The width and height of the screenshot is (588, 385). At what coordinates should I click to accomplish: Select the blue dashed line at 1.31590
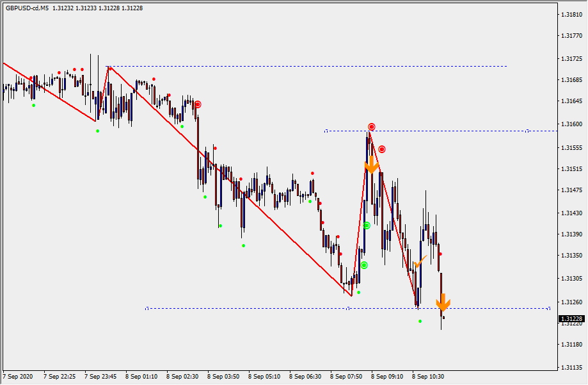[448, 131]
